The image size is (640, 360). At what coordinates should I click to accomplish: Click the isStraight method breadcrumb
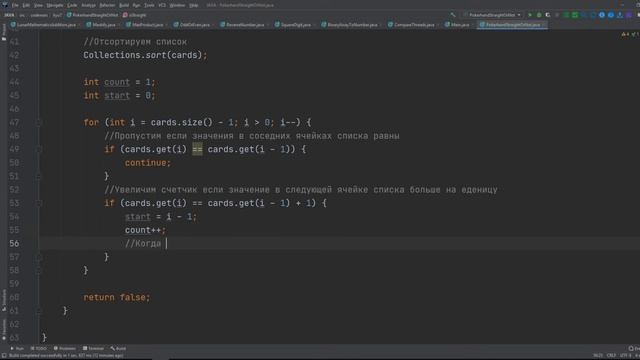tap(135, 15)
